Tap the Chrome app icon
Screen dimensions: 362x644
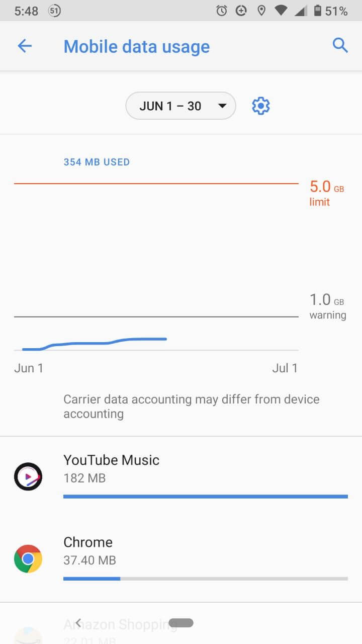(x=28, y=558)
